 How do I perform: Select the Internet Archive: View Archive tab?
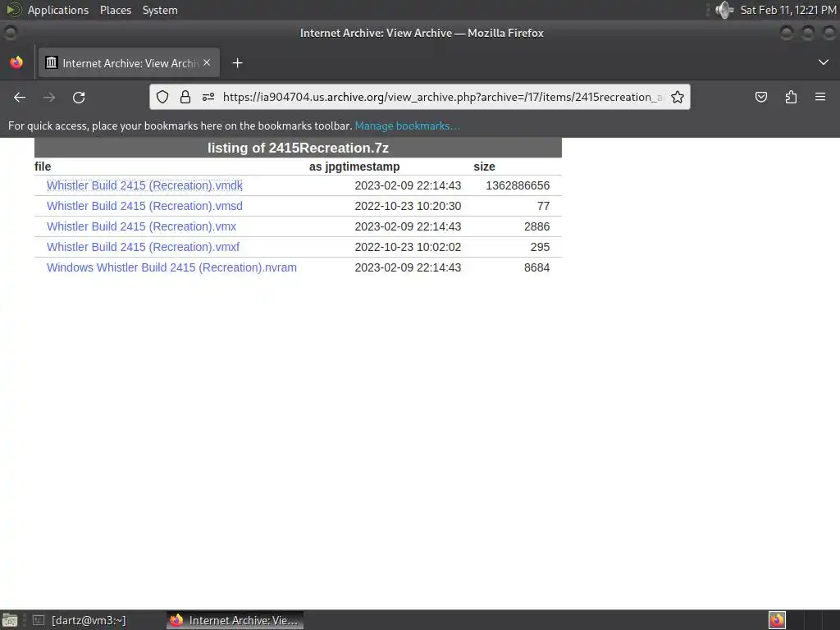click(x=129, y=62)
